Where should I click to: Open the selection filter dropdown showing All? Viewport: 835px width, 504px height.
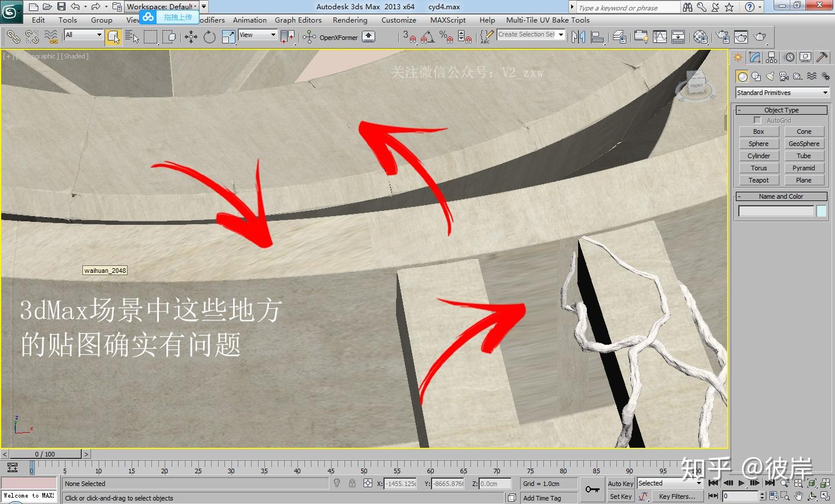pyautogui.click(x=83, y=35)
